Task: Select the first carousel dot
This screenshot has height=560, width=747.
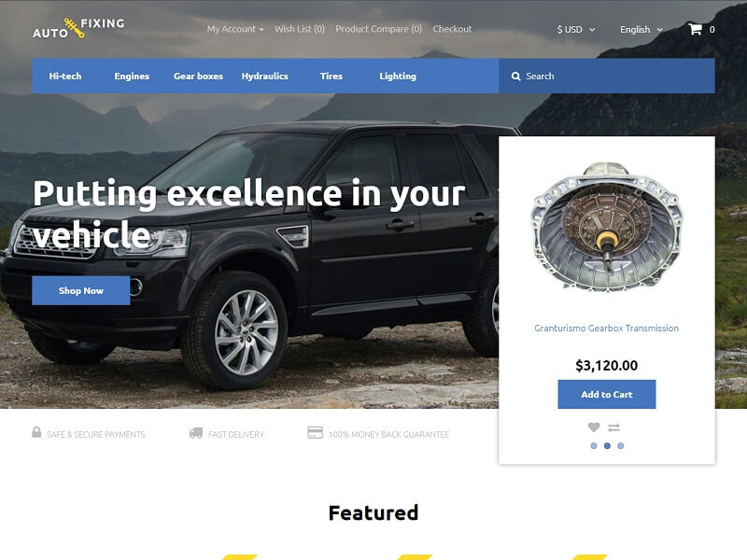Action: [x=594, y=446]
